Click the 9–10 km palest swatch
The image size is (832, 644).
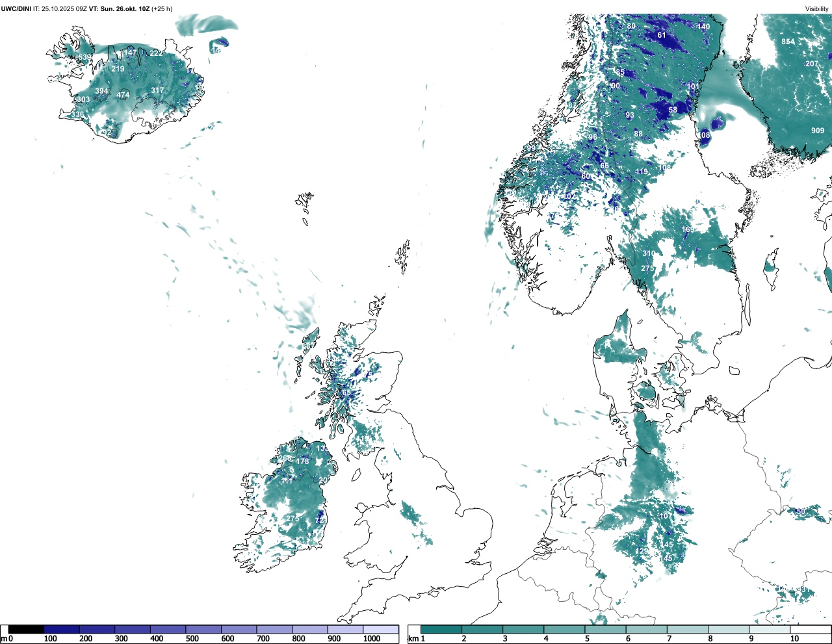[770, 629]
